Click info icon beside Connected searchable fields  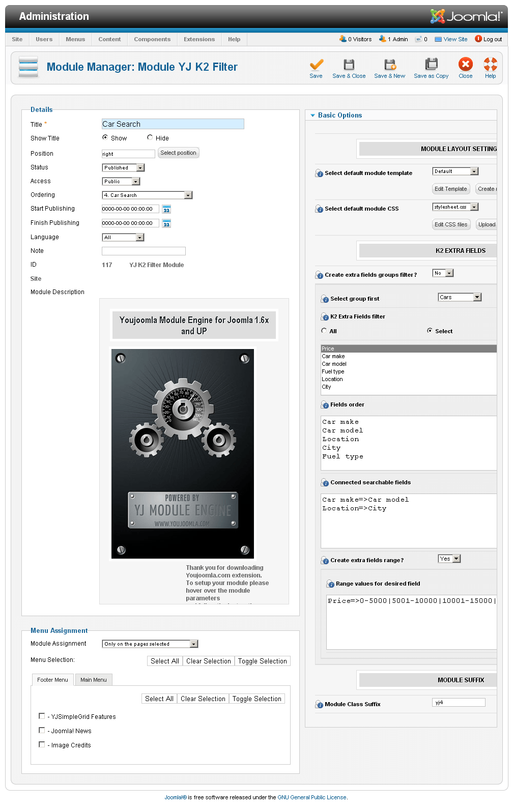tap(325, 483)
